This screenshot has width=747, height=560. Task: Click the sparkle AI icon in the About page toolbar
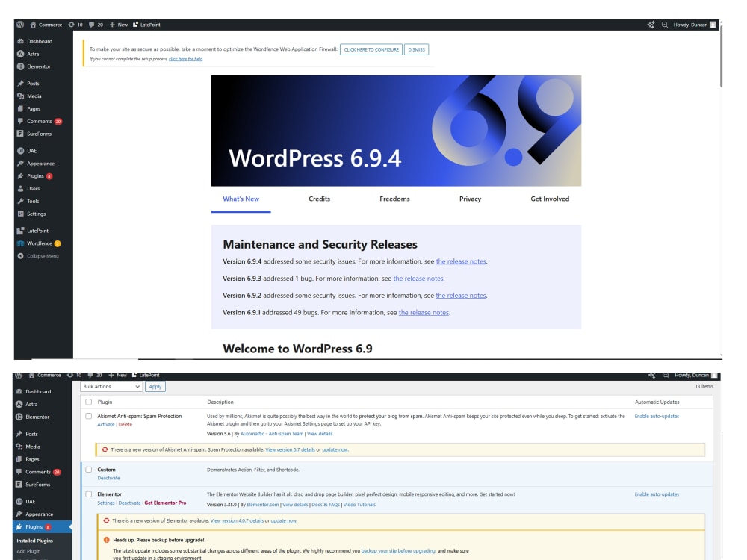(x=651, y=25)
